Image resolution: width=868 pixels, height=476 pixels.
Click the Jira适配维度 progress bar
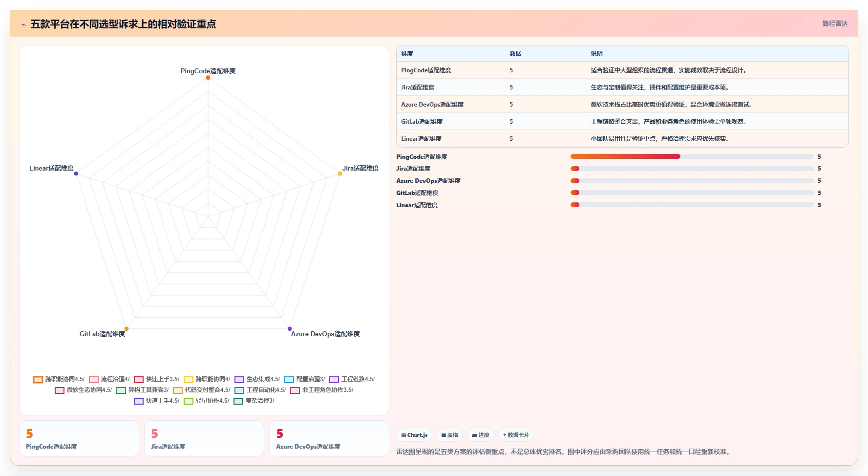(x=692, y=169)
